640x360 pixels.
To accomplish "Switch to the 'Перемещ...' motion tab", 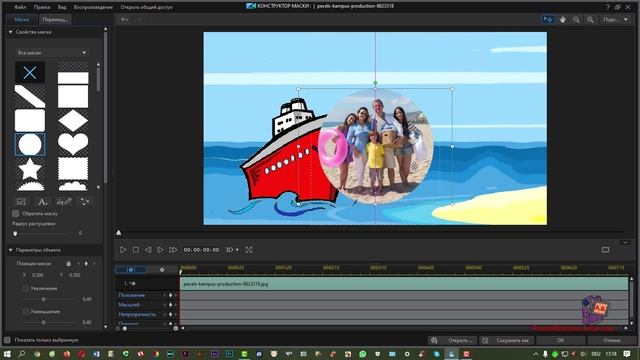I will pos(55,19).
